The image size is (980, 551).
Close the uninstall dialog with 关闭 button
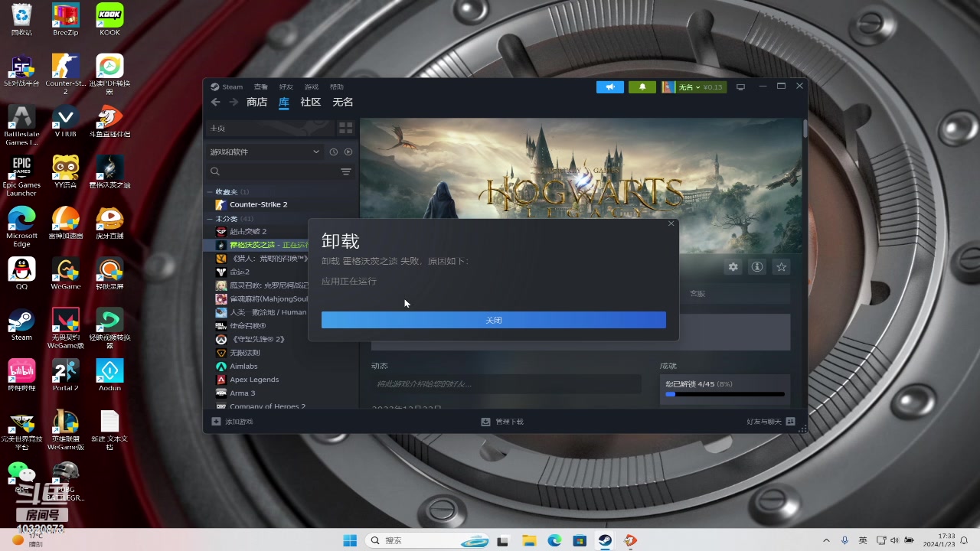point(494,320)
